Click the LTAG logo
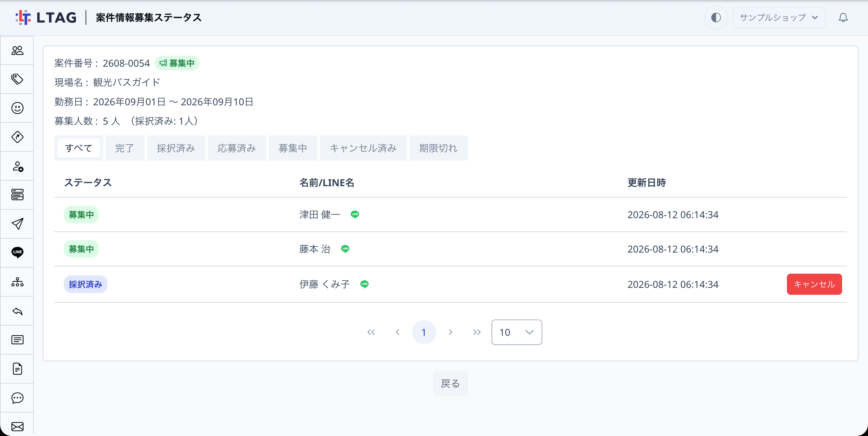 (46, 18)
